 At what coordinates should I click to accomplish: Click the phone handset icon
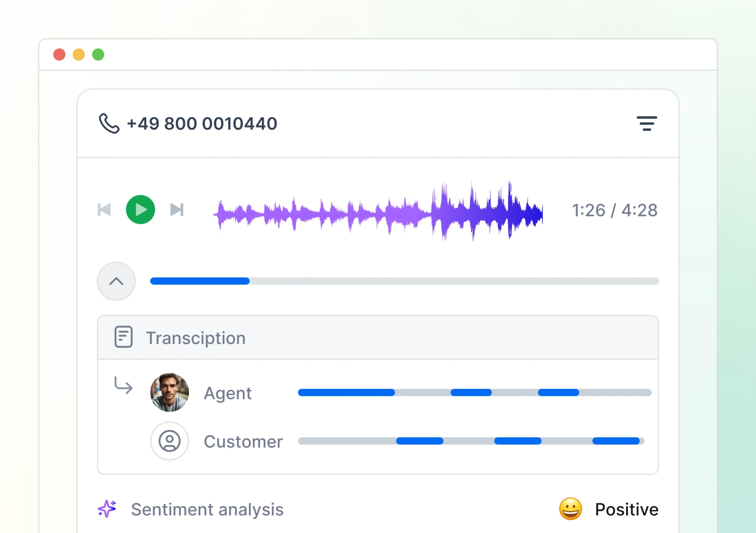coord(109,123)
